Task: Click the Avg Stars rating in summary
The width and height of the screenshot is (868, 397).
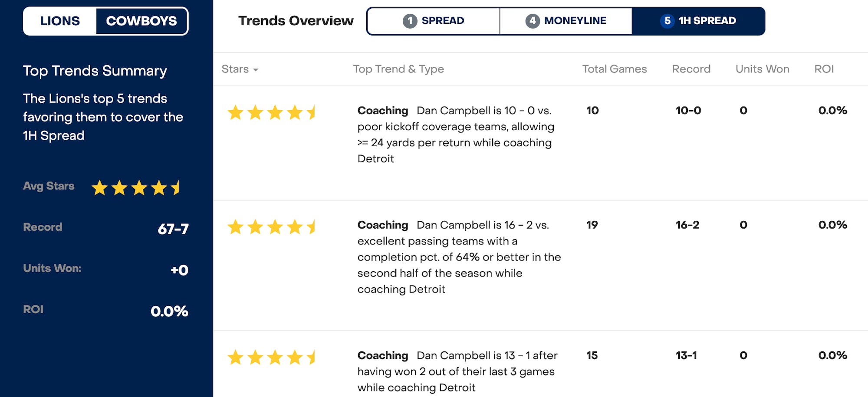Action: tap(136, 188)
